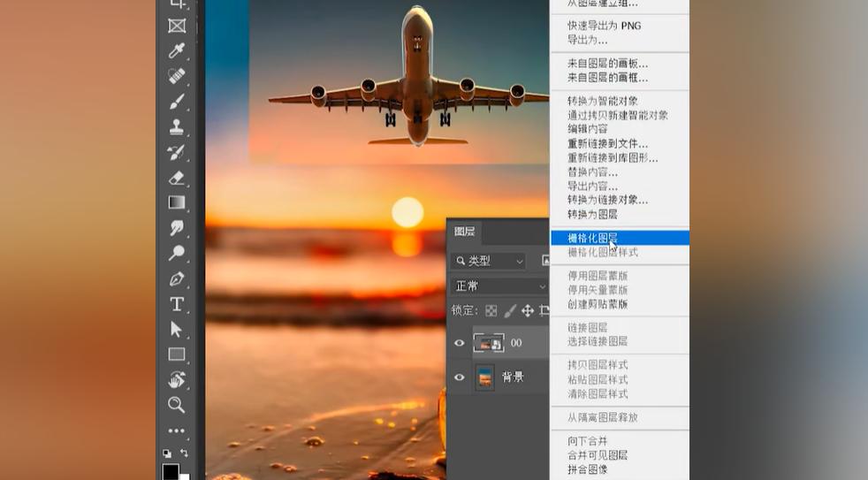
Task: Choose 拼合图像 from the menu
Action: click(x=587, y=469)
